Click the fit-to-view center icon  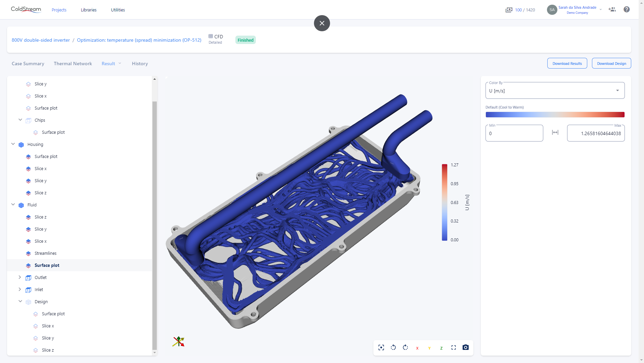[381, 348]
